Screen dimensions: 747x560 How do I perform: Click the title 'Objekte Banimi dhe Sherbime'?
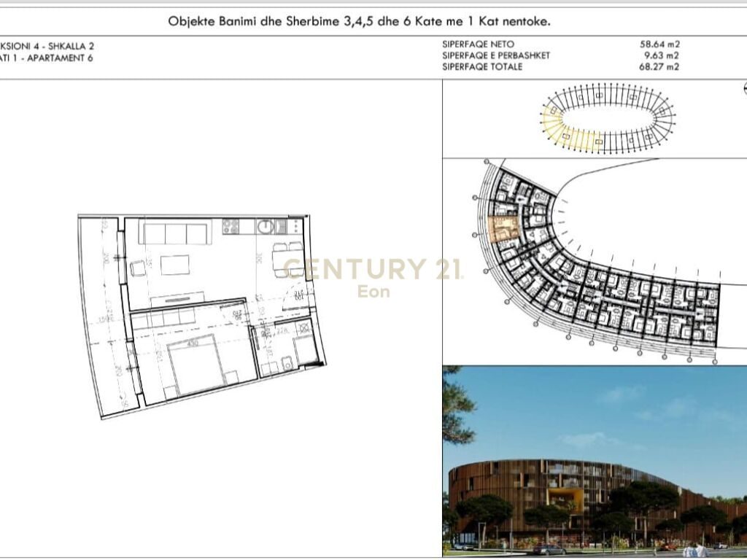click(254, 21)
